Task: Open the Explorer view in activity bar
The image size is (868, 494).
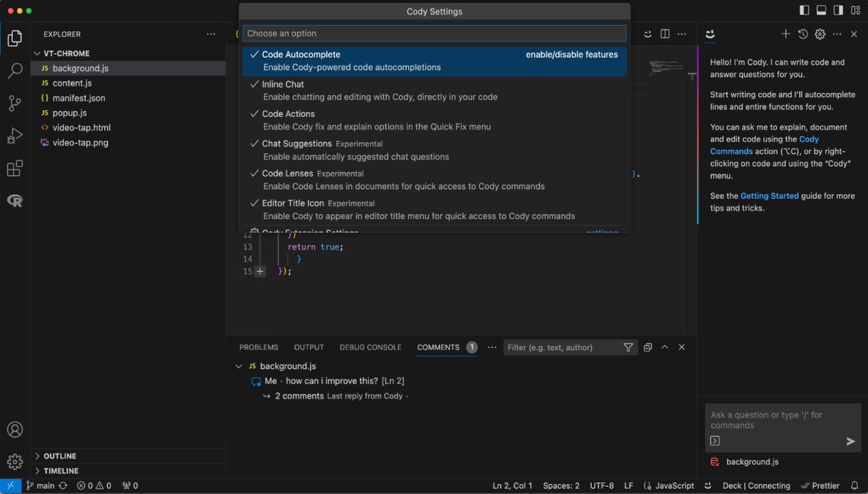Action: (x=15, y=39)
